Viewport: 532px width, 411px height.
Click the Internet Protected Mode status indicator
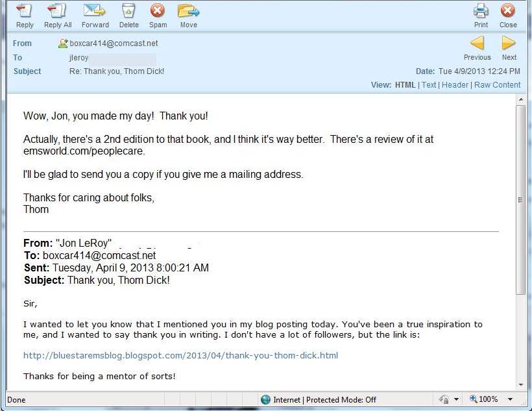pyautogui.click(x=318, y=400)
